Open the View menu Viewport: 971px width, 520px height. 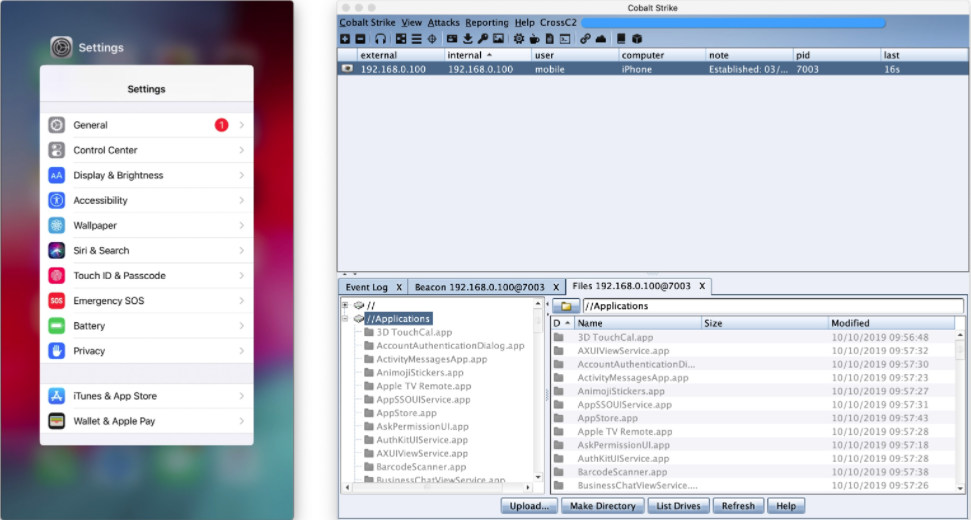411,22
